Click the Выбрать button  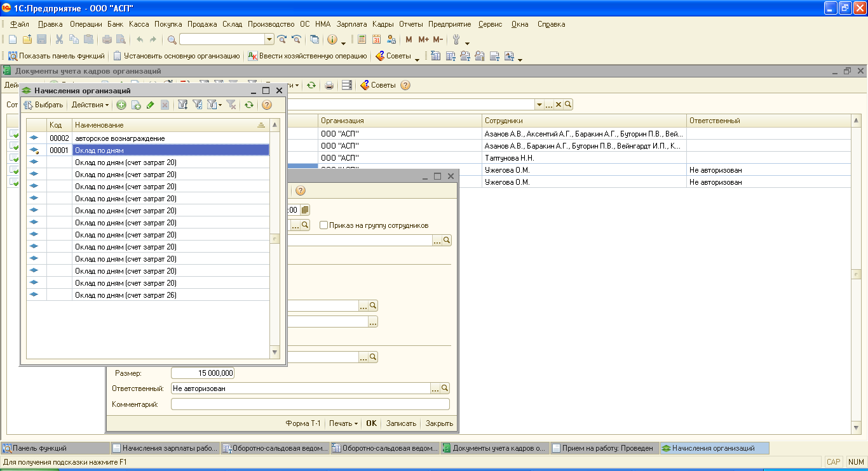pyautogui.click(x=43, y=105)
